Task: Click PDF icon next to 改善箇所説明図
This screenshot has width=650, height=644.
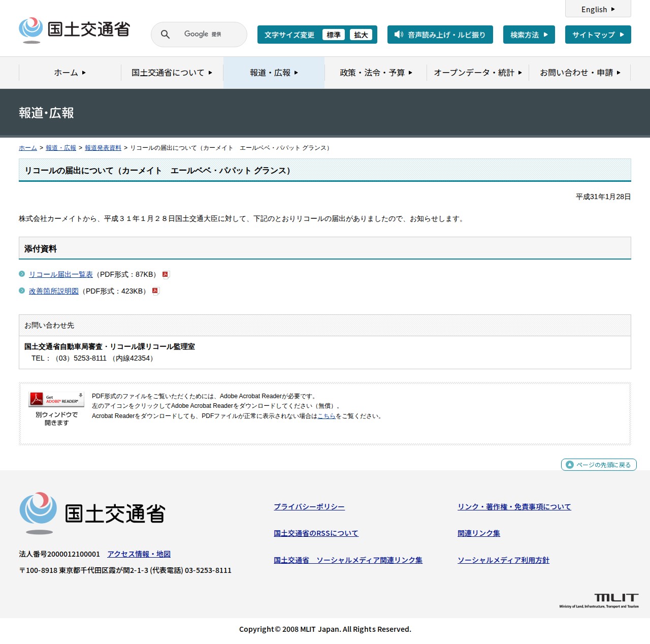Action: pyautogui.click(x=156, y=291)
